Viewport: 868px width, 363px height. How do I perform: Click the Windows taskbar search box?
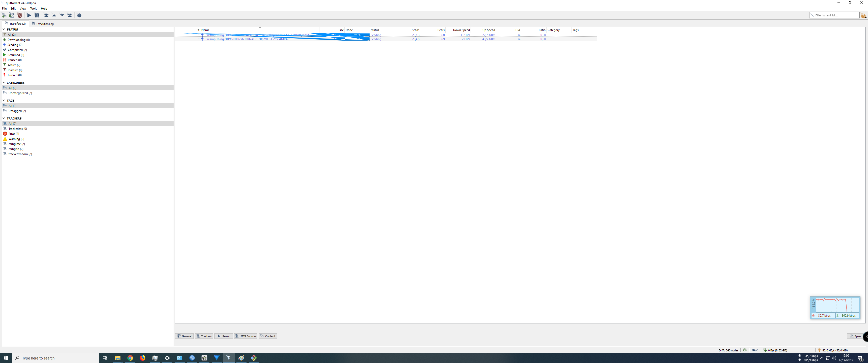[56, 358]
